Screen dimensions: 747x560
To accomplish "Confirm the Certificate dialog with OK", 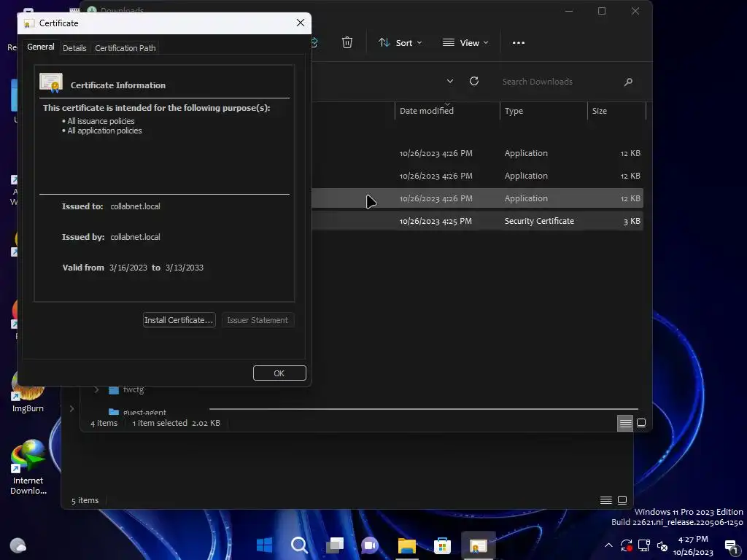I will [279, 373].
